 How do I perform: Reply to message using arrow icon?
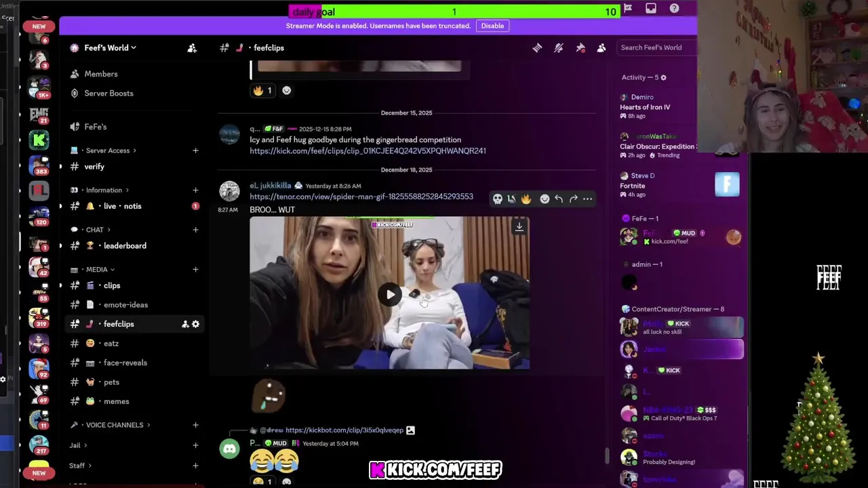coord(559,199)
